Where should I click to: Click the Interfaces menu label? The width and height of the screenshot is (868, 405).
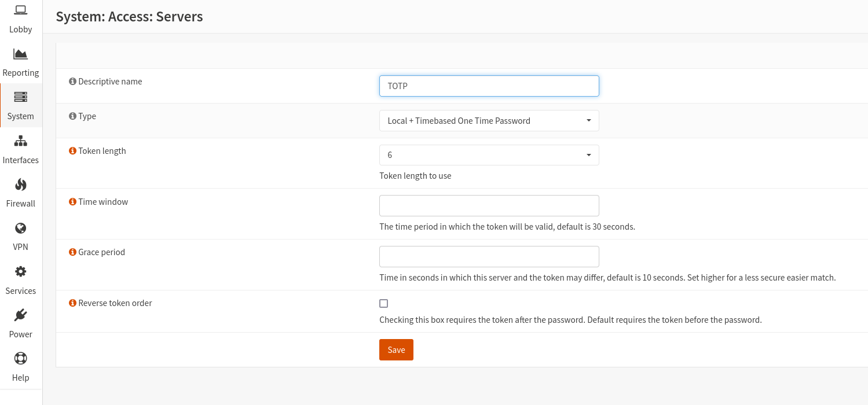21,160
